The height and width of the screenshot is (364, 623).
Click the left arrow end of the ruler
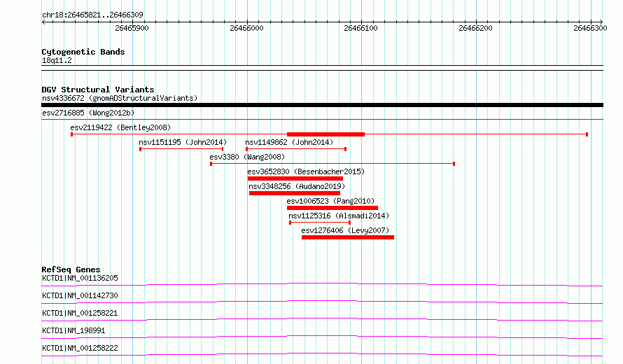click(x=43, y=22)
